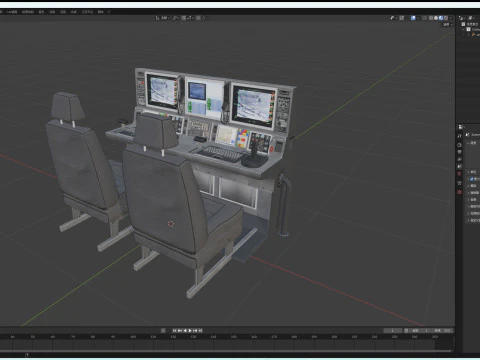
Task: Open the Tool properties tab
Action: pyautogui.click(x=459, y=136)
